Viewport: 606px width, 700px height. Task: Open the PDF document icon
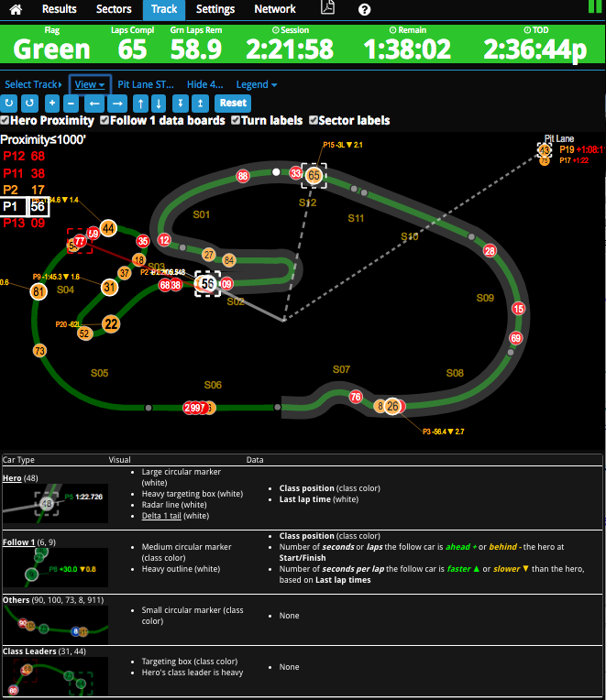click(327, 9)
